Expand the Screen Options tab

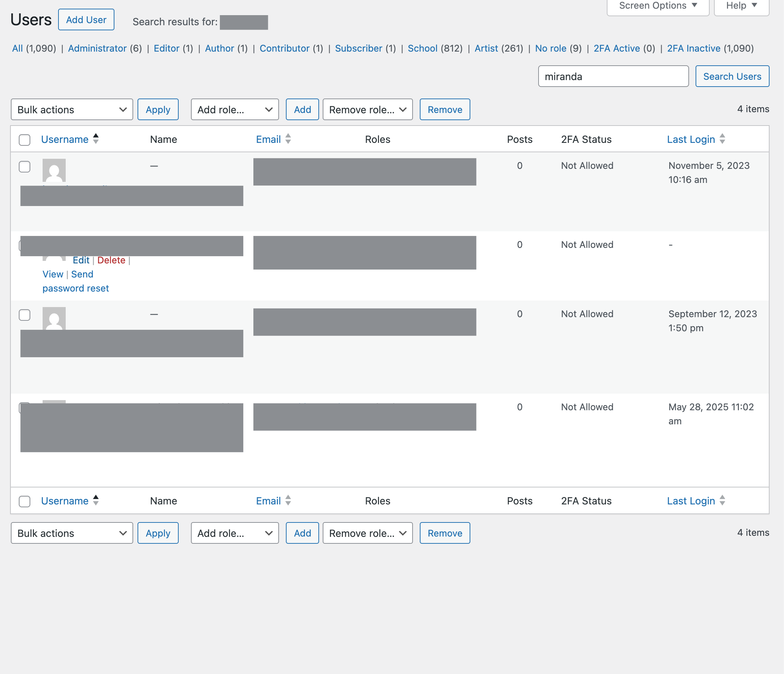[658, 6]
